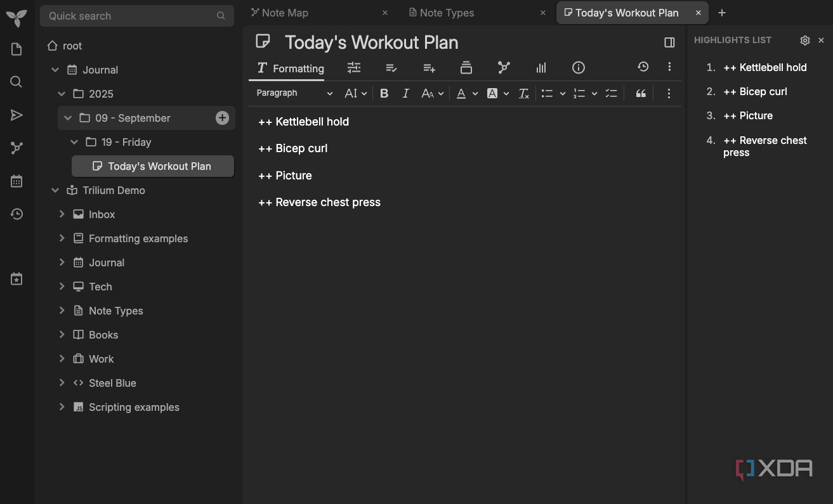This screenshot has width=833, height=504.
Task: Toggle the right pane split icon
Action: click(669, 42)
